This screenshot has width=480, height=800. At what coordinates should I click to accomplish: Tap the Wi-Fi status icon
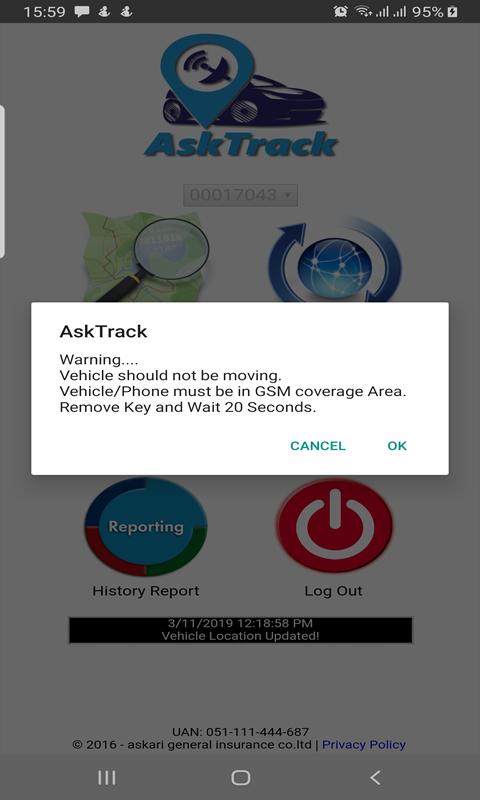click(x=364, y=12)
